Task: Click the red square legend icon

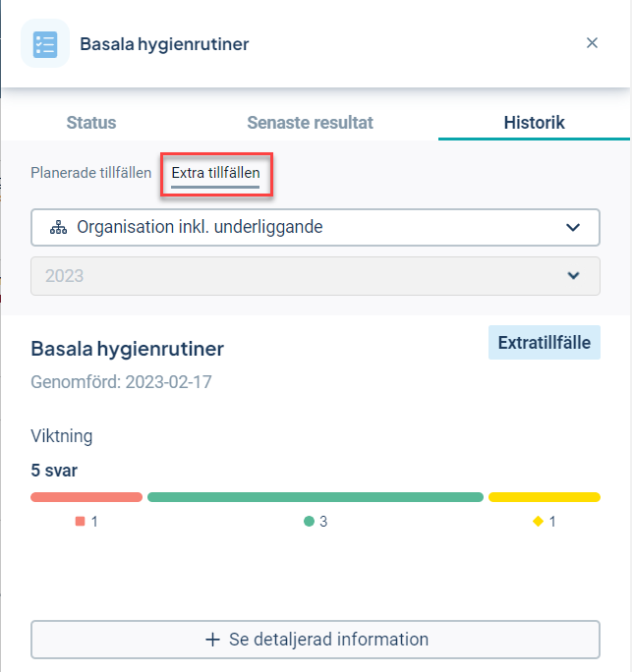Action: pyautogui.click(x=81, y=521)
